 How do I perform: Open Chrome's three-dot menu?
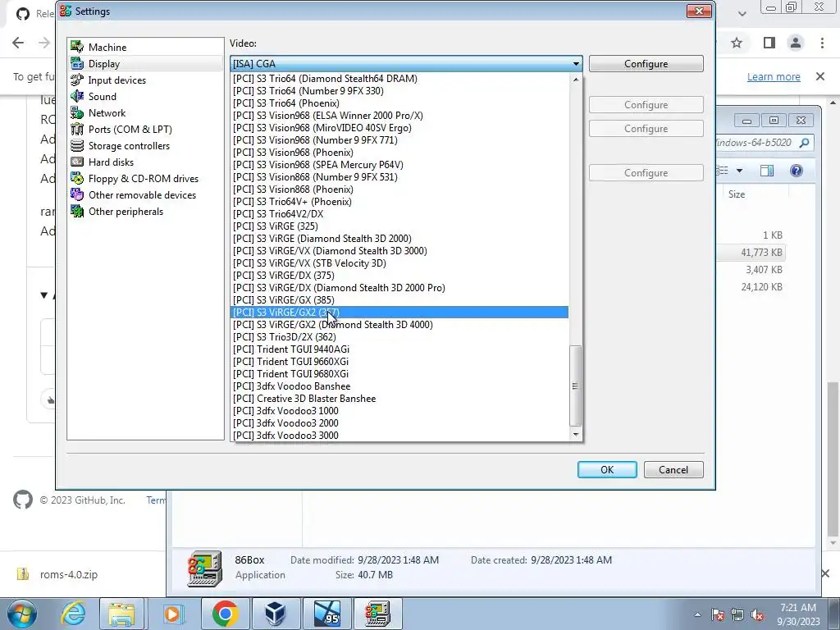pyautogui.click(x=822, y=43)
